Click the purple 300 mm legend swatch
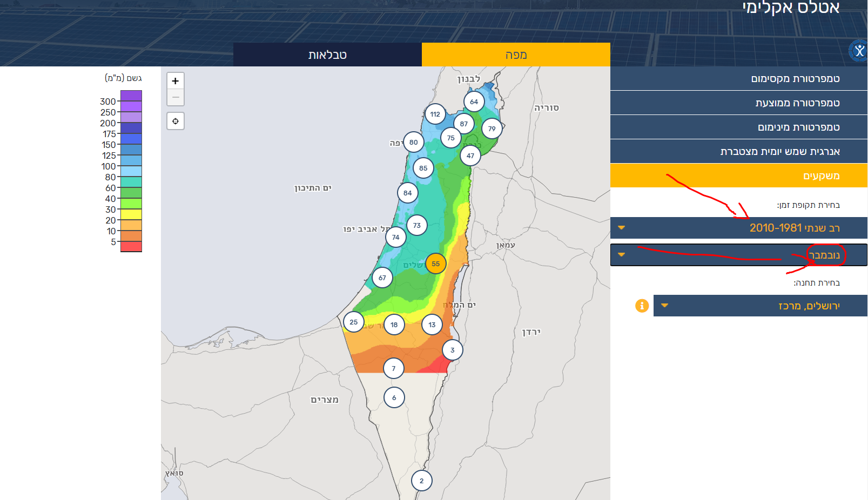This screenshot has width=868, height=500. pos(131,96)
